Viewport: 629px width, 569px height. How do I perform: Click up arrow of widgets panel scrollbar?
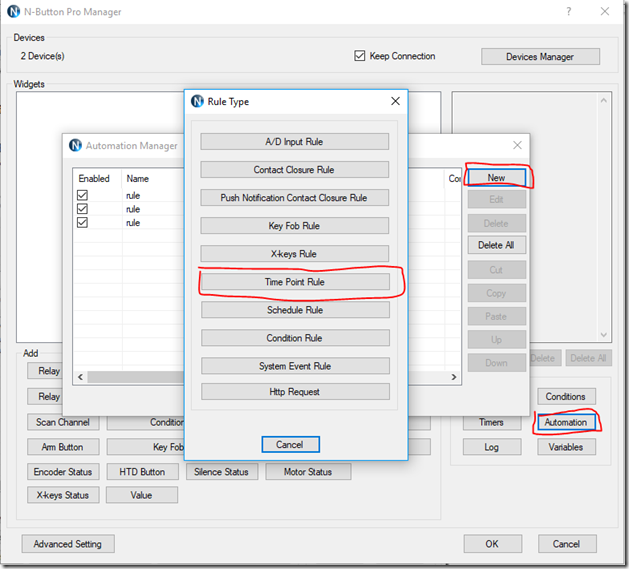[604, 100]
